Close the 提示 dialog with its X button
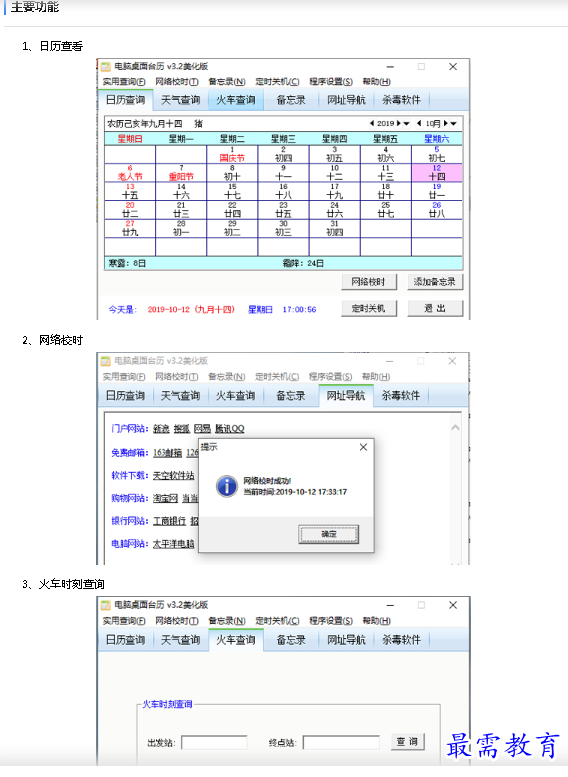 363,447
